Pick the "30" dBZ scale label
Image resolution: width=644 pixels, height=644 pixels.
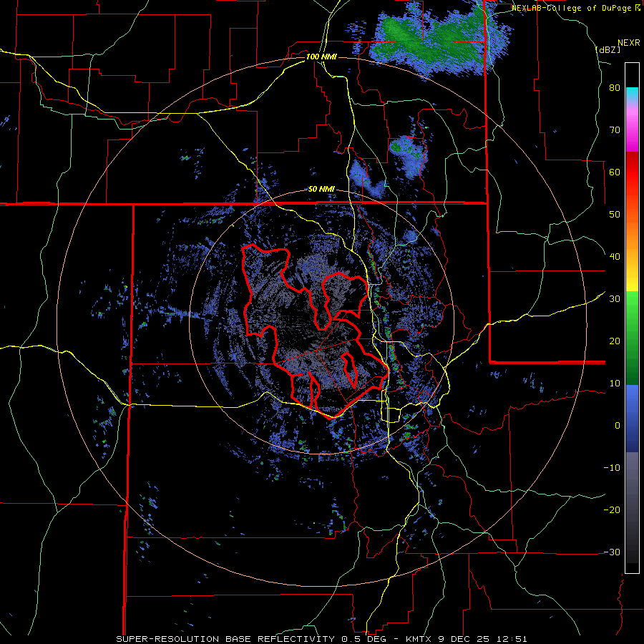(x=615, y=299)
